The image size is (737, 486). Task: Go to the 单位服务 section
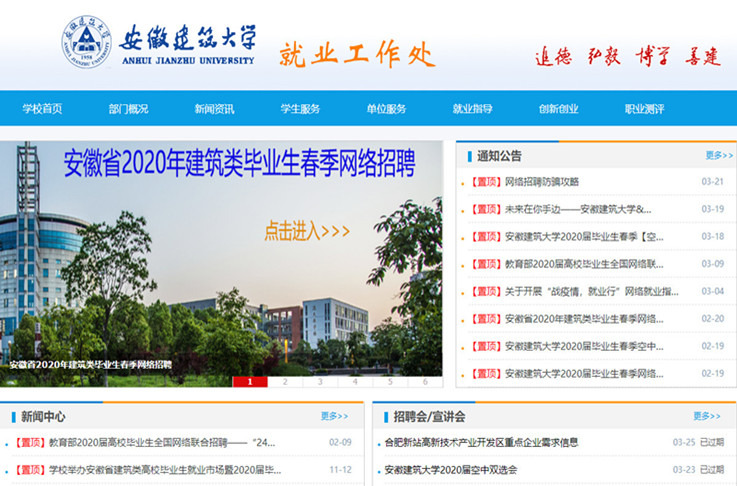coord(386,109)
